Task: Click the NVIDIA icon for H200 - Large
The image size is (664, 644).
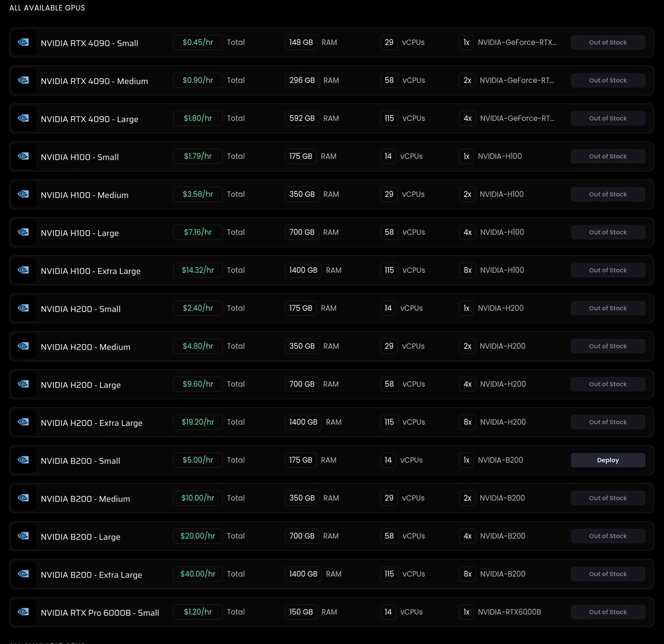Action: click(x=23, y=384)
